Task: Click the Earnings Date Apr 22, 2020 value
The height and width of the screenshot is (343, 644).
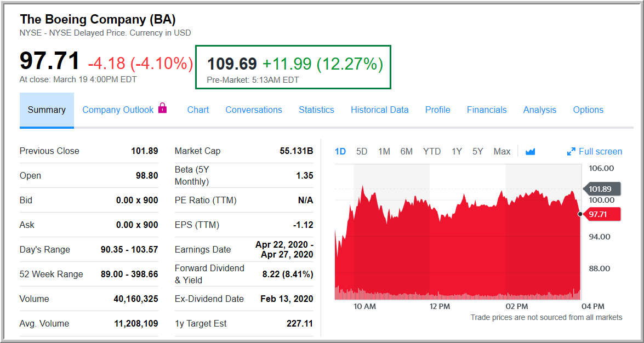Action: (284, 249)
